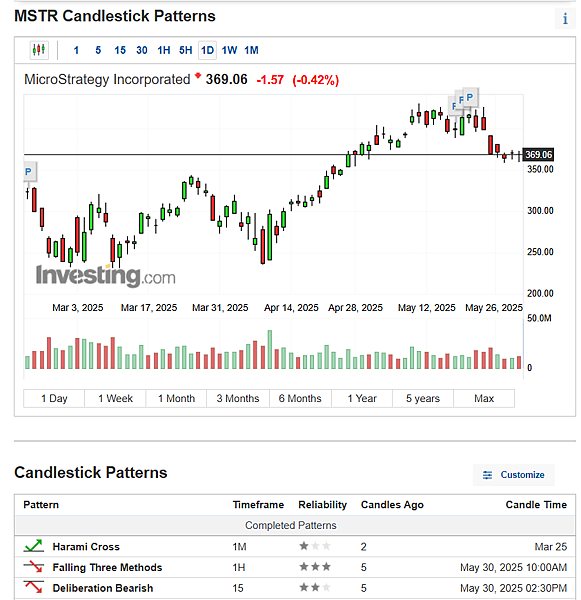Set chart range to 6 Months

(300, 398)
